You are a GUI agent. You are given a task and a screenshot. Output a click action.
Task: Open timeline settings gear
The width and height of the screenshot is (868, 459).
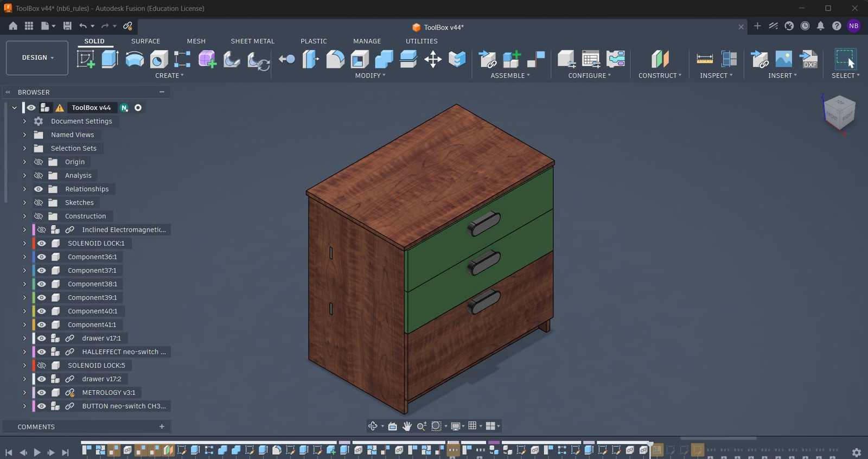point(857,452)
